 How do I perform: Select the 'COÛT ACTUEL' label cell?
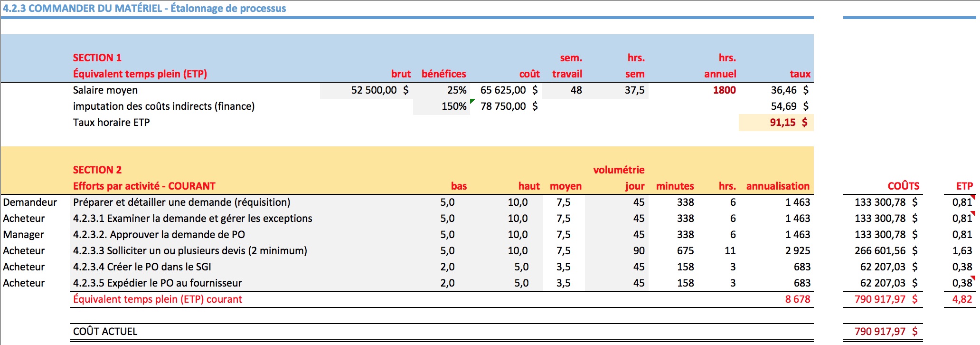coord(105,332)
